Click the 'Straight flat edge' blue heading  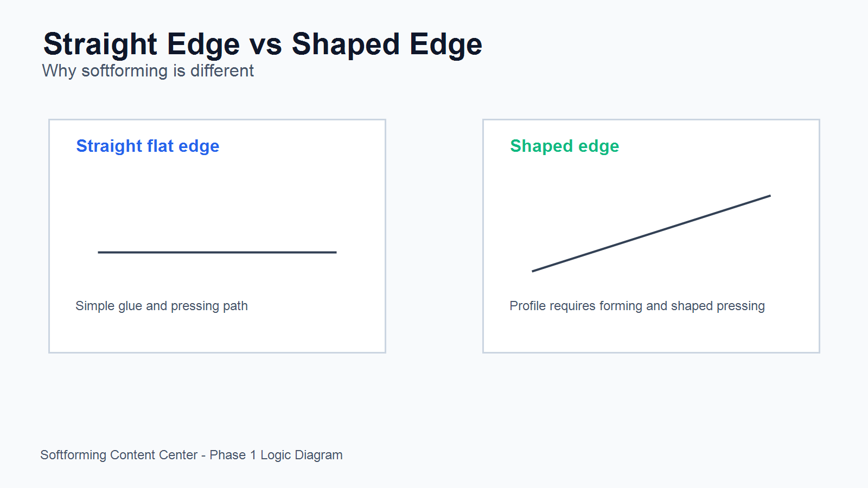click(x=148, y=146)
